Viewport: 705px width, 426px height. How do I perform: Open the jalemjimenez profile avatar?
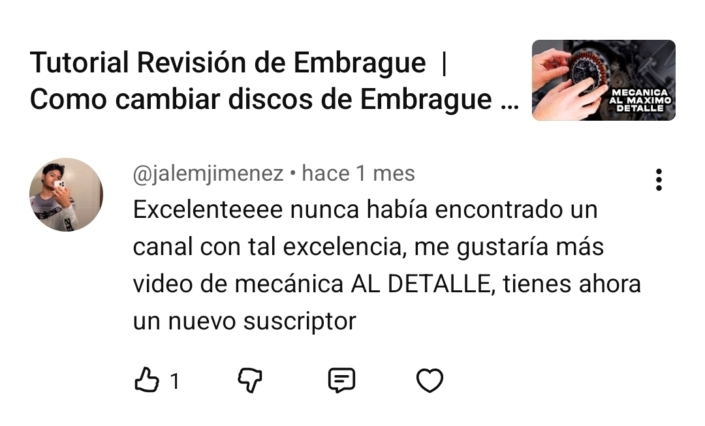tap(66, 194)
